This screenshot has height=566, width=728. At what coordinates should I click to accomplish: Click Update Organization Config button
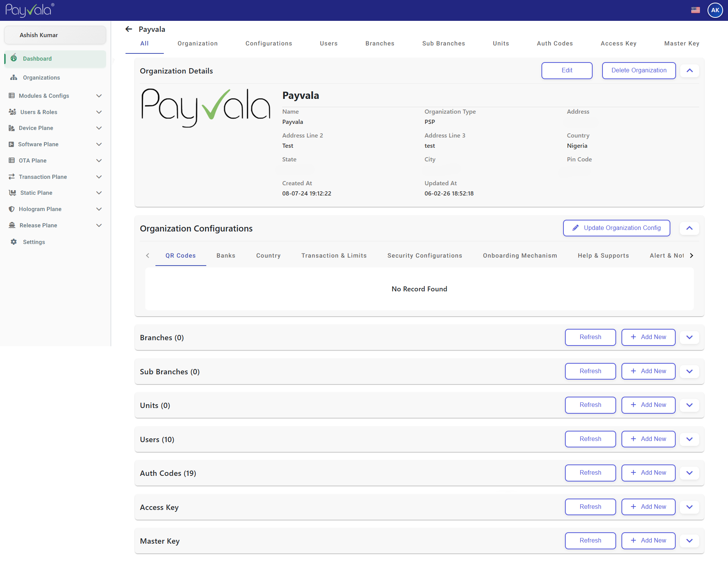coord(617,228)
